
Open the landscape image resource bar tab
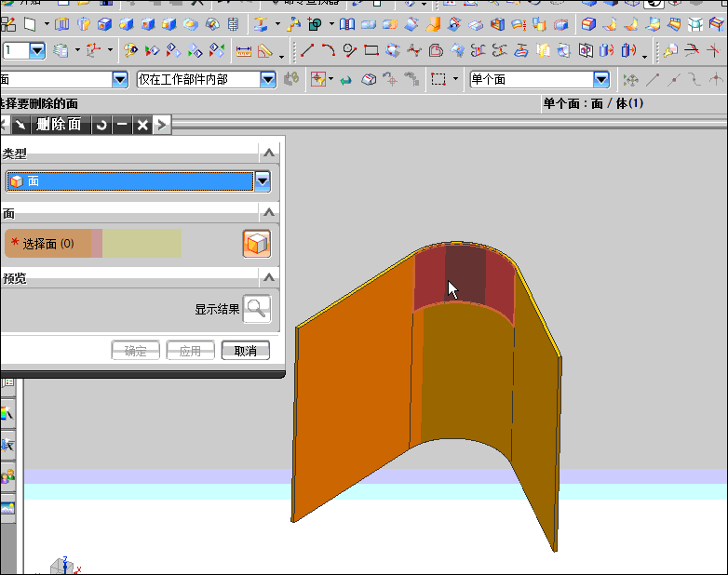[7, 508]
